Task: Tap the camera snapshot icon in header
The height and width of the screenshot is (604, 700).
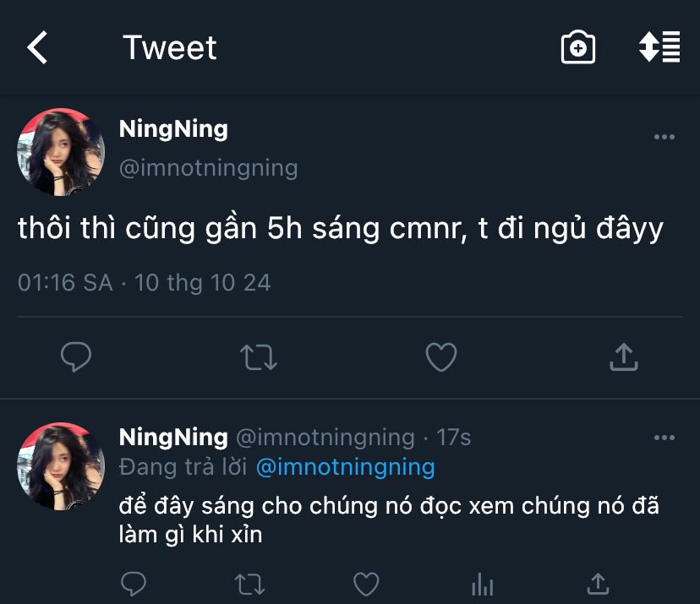Action: (x=578, y=48)
